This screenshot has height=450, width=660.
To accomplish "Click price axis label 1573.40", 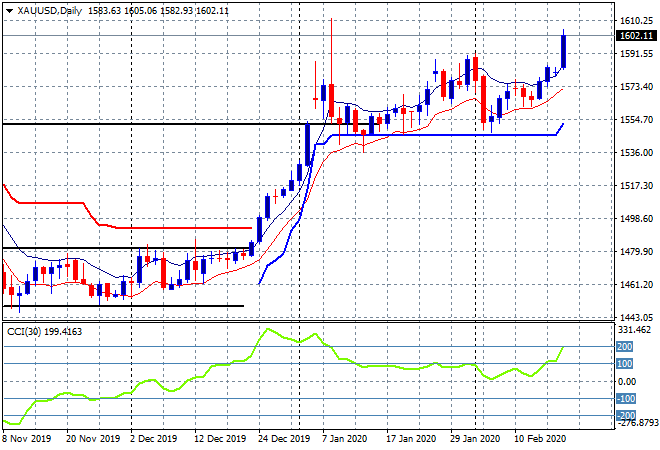I will coord(636,87).
